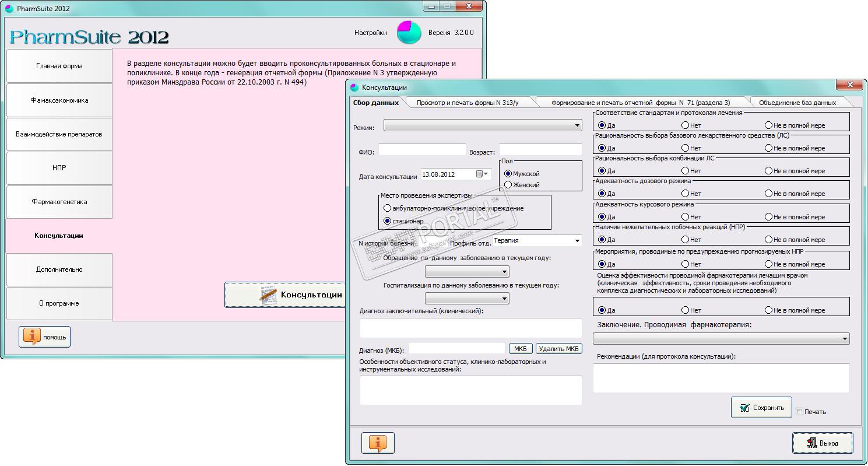Screen dimensions: 868x466
Task: Select Нет for Рациональность выбора комбинации ЛС
Action: 686,171
